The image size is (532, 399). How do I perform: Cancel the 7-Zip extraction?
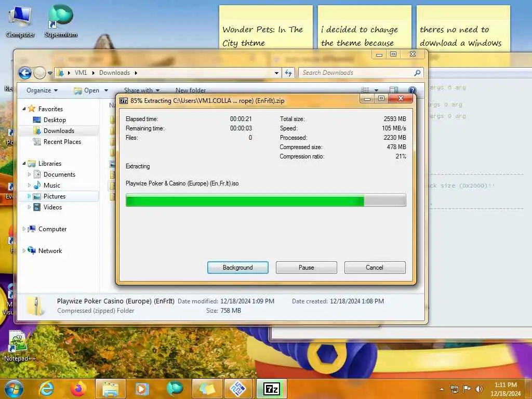pos(375,268)
